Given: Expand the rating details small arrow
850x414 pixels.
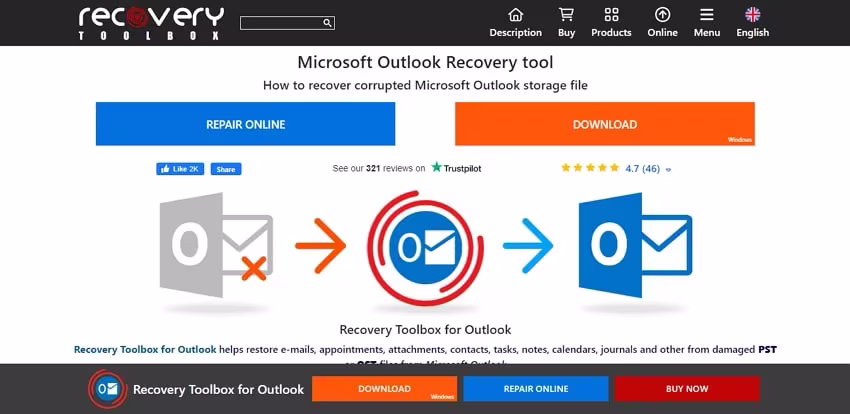Looking at the screenshot, I should coord(668,170).
